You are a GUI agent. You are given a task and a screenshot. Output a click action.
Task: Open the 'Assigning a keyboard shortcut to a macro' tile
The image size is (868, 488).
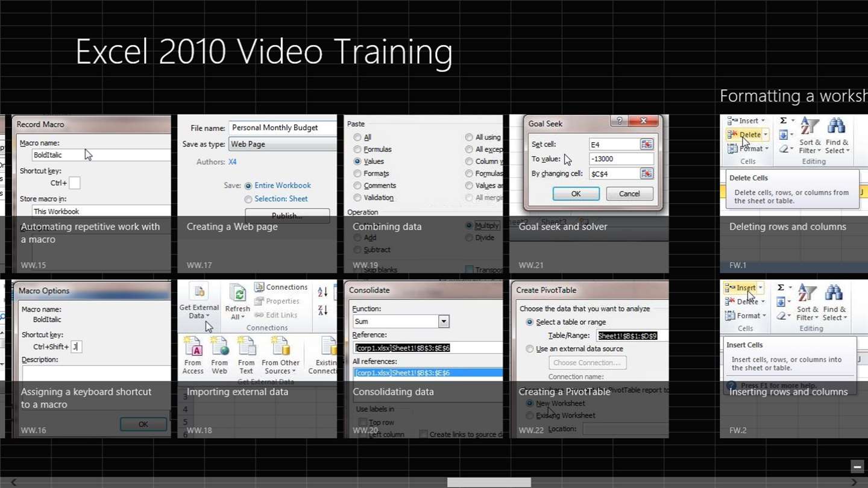click(91, 359)
